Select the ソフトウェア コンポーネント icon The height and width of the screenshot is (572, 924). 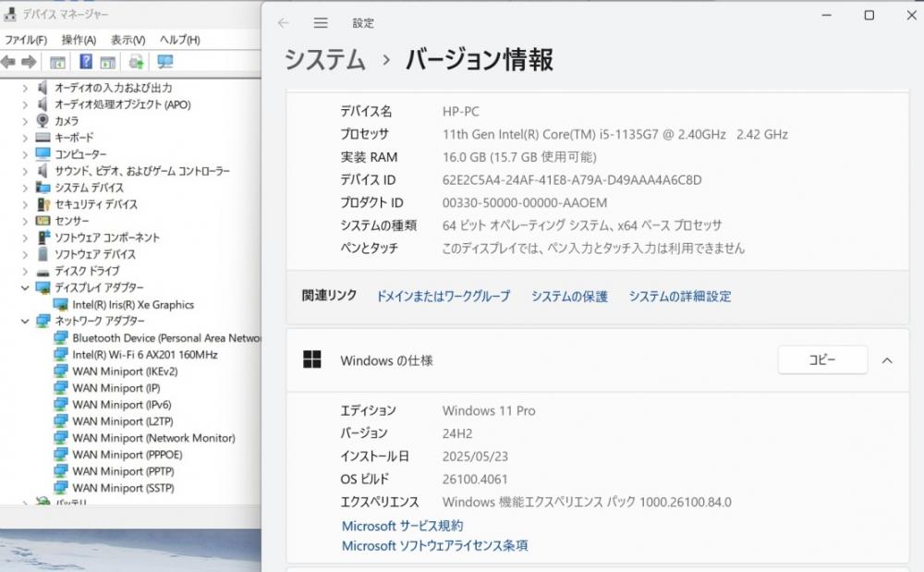coord(43,237)
